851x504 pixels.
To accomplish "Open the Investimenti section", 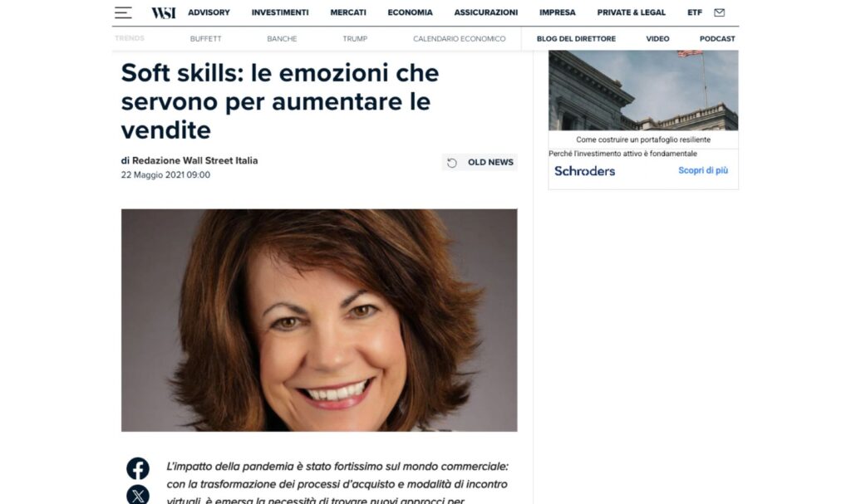I will (x=280, y=12).
